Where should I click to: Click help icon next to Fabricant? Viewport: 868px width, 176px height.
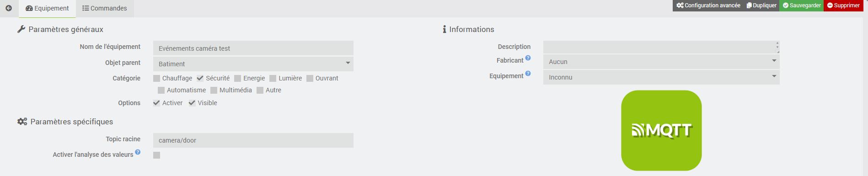pos(528,58)
